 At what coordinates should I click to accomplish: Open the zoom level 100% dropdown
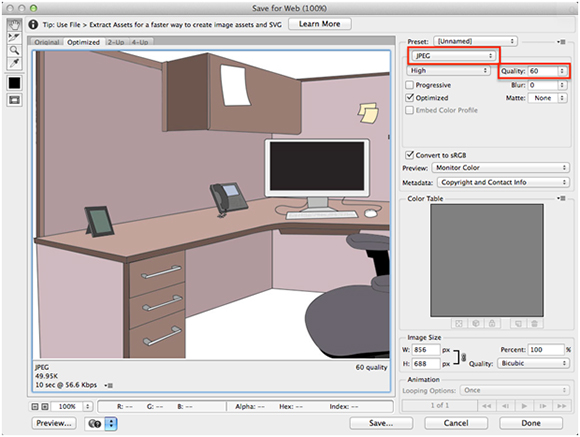click(x=87, y=406)
